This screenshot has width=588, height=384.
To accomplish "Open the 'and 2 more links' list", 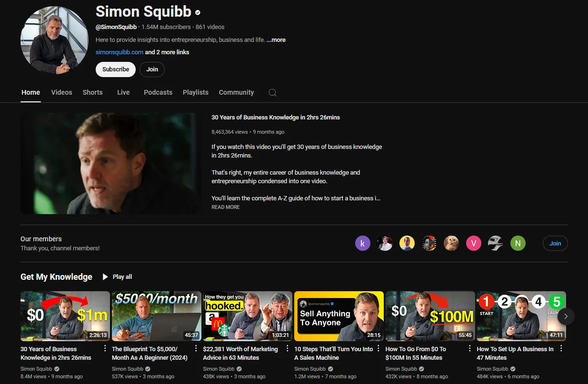I will pyautogui.click(x=167, y=52).
